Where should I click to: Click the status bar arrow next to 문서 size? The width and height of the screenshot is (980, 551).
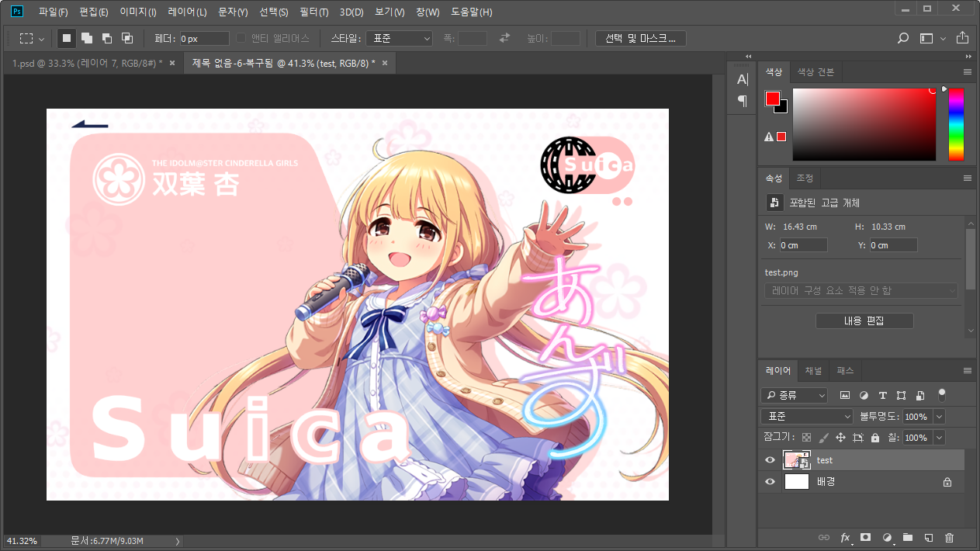[x=178, y=541]
